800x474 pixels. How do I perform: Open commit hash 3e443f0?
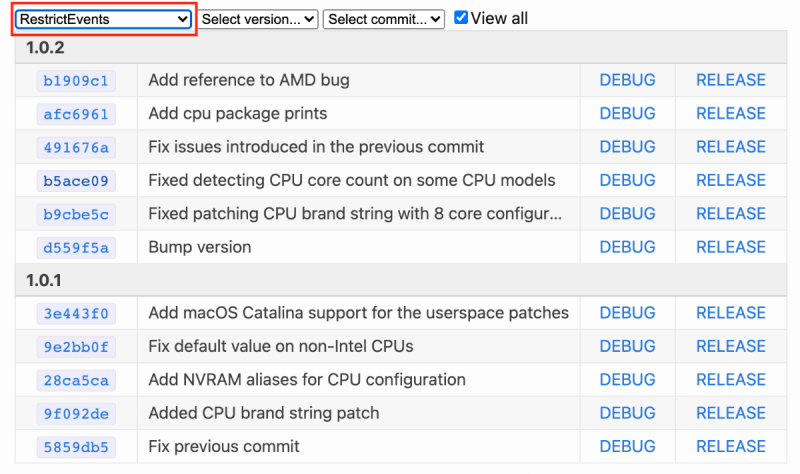(76, 313)
